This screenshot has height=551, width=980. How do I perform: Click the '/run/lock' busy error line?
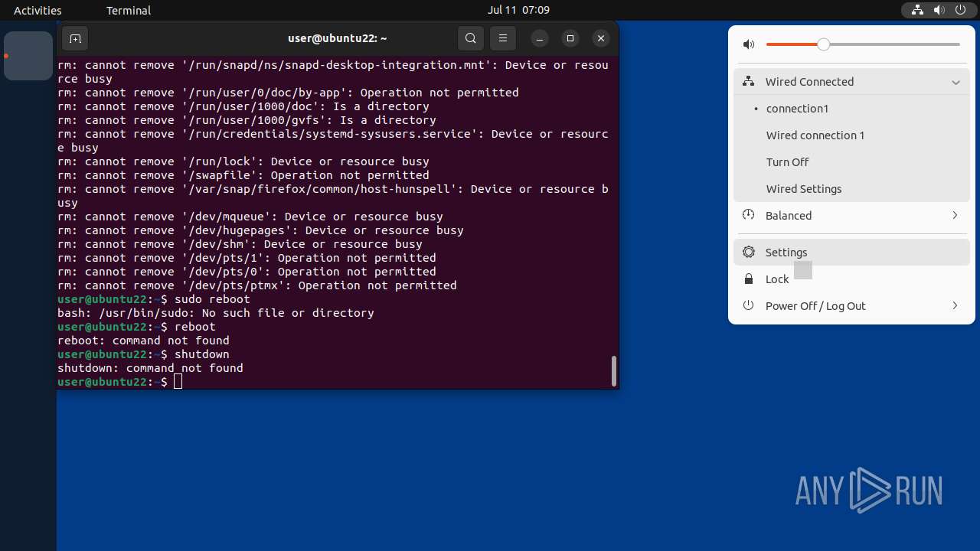click(x=243, y=161)
